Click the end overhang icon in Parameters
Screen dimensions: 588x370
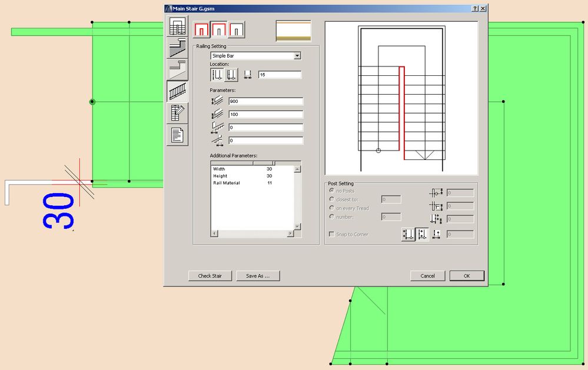click(218, 141)
